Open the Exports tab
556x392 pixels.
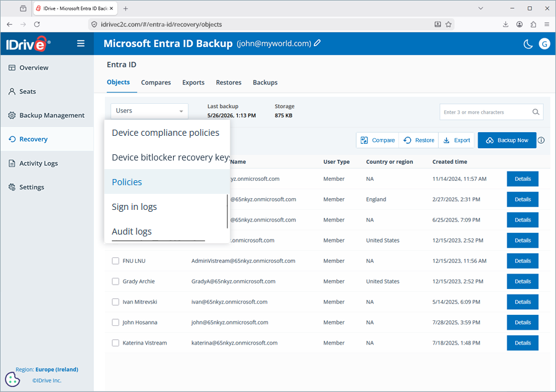pos(193,82)
